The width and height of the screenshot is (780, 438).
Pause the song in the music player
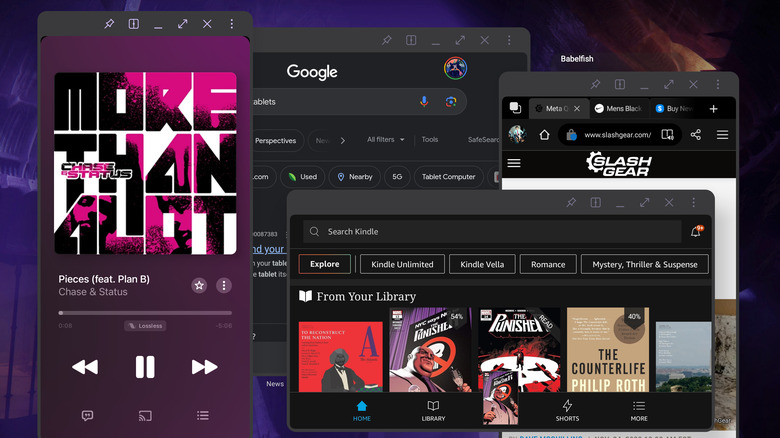(x=145, y=367)
